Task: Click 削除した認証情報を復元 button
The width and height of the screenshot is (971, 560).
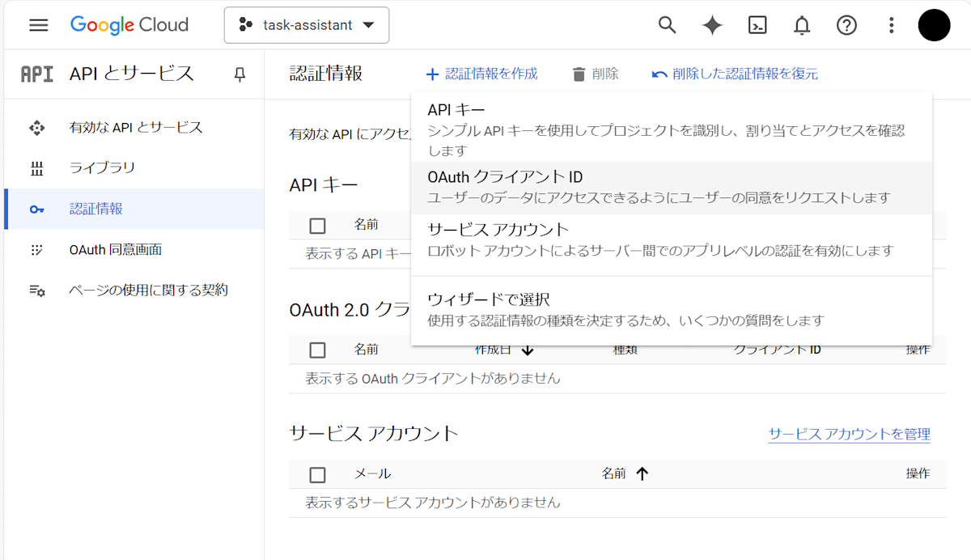Action: tap(735, 74)
